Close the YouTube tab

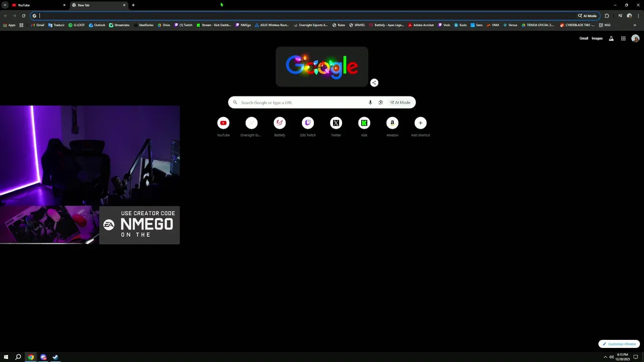coord(64,5)
